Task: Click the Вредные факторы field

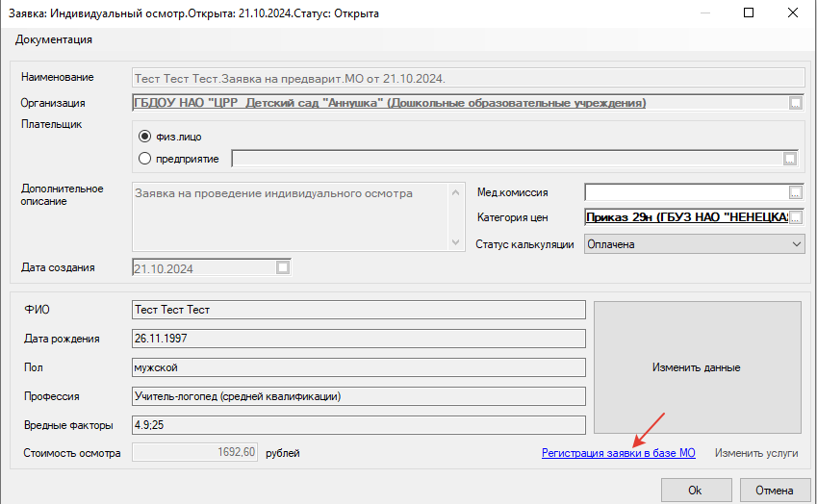Action: [x=358, y=425]
